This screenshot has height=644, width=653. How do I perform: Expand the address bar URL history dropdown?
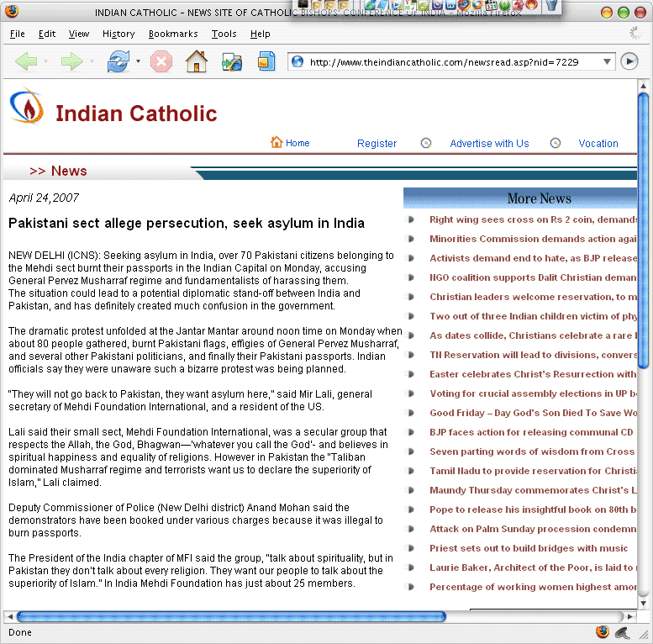607,61
